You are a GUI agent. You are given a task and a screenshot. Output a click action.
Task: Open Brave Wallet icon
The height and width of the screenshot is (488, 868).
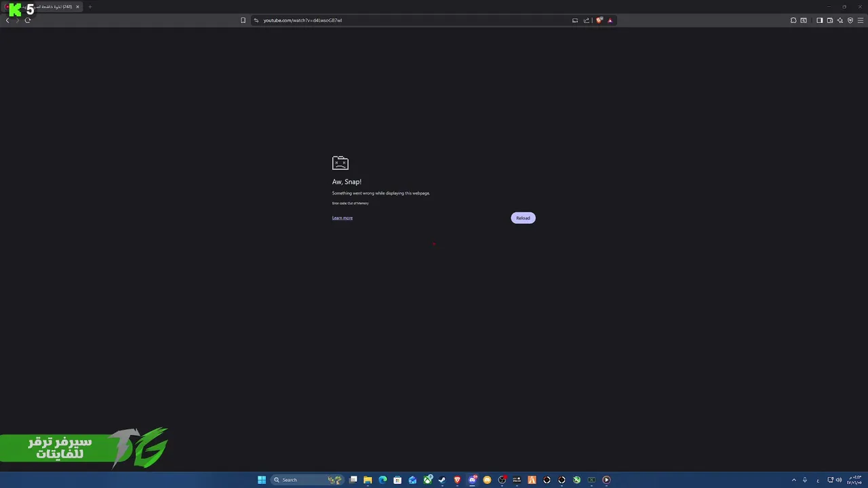coord(829,20)
